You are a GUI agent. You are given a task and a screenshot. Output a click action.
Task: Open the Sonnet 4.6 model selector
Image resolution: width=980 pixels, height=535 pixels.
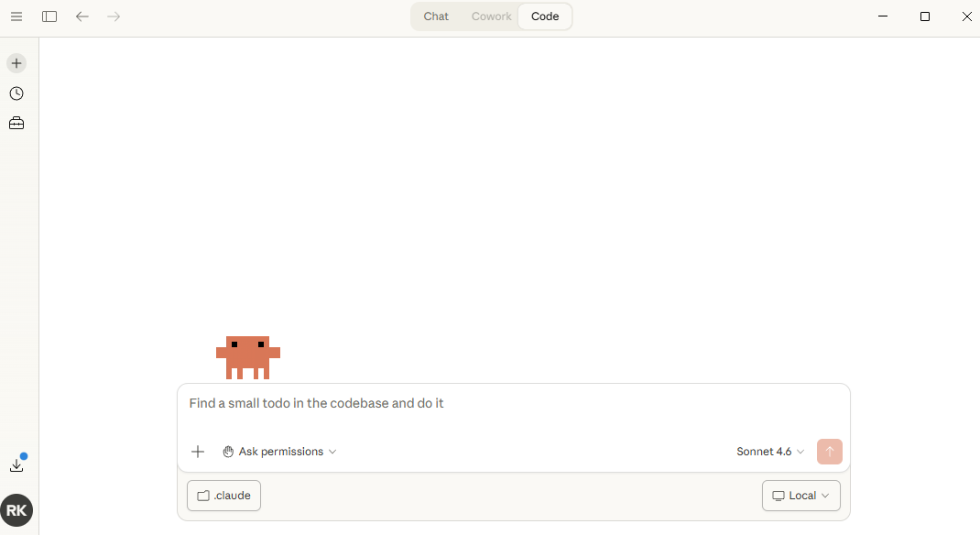coord(769,451)
